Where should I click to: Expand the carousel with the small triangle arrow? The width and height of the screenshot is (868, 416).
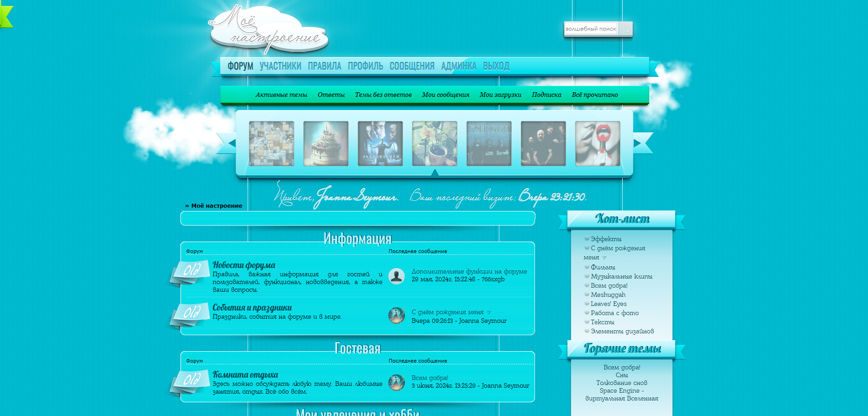click(434, 173)
